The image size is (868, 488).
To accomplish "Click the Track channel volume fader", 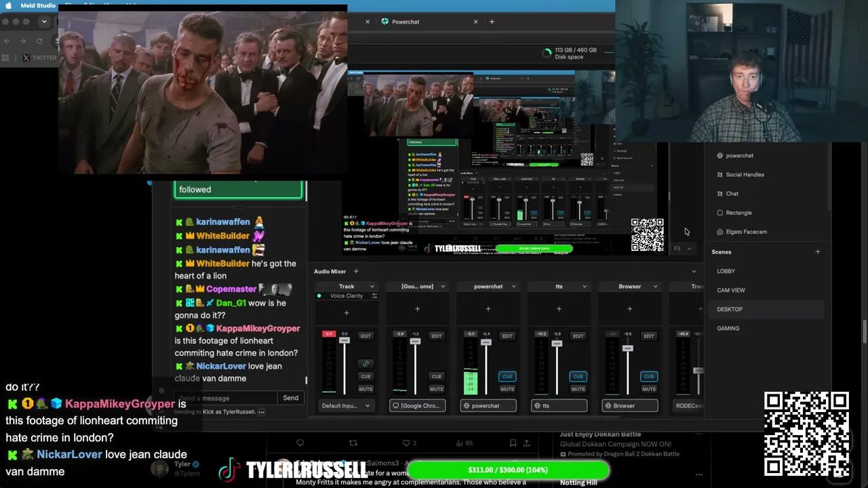I will click(344, 340).
